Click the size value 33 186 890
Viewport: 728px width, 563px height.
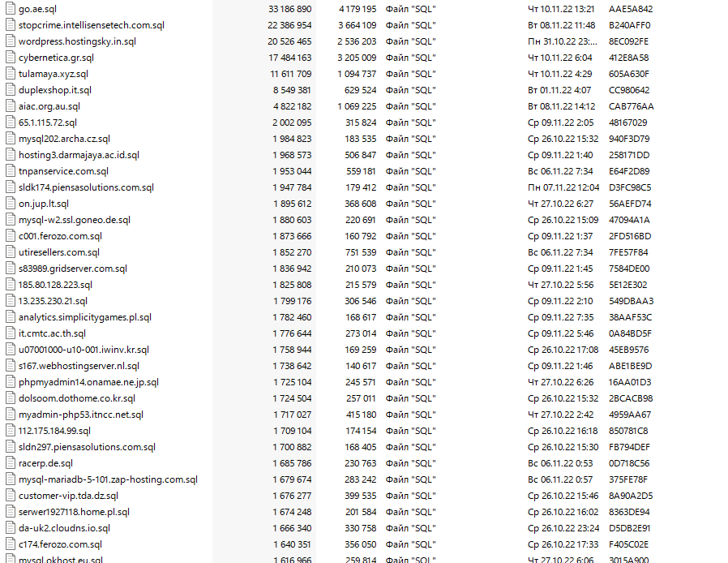(x=289, y=9)
